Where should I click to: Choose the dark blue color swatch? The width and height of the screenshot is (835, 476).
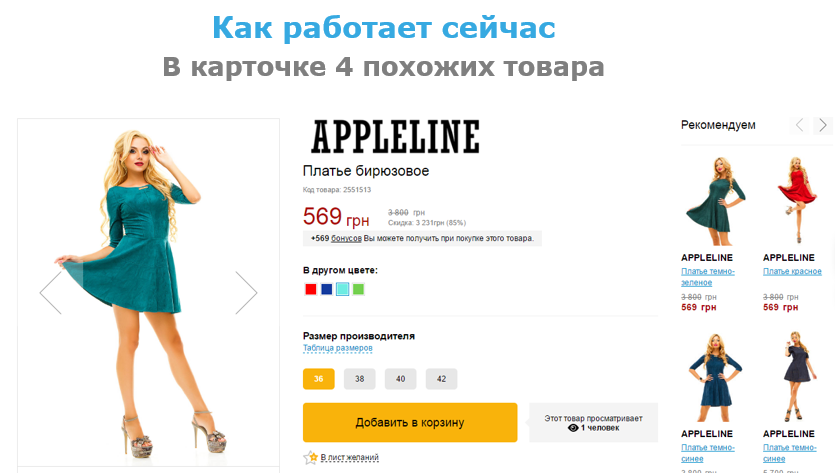click(x=326, y=289)
